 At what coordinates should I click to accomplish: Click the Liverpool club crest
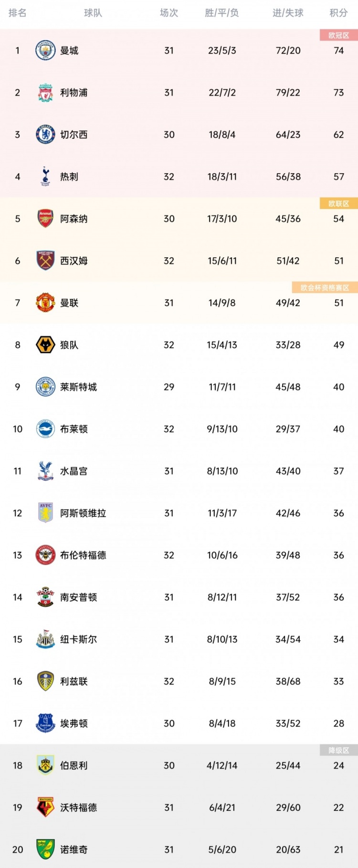tap(45, 93)
